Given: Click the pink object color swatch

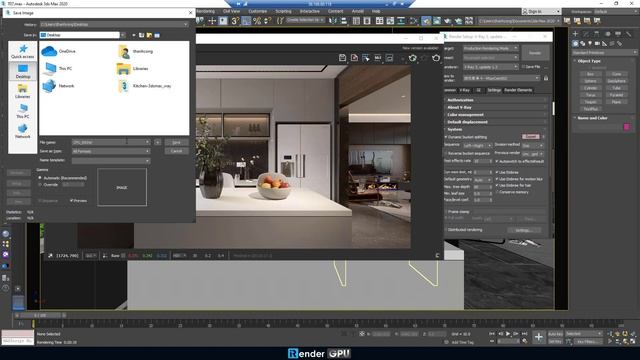Looking at the screenshot, I should 627,127.
